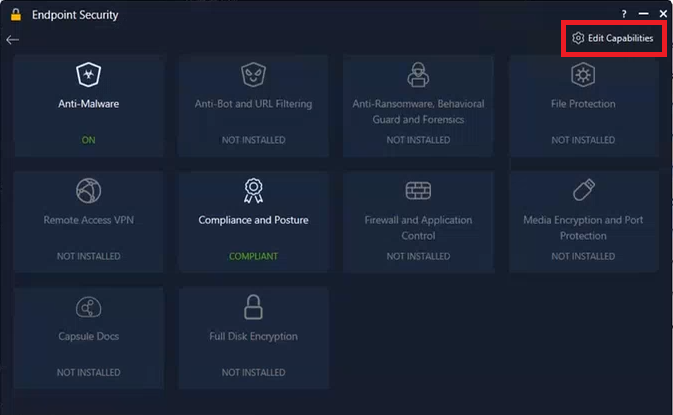Image resolution: width=673 pixels, height=415 pixels.
Task: Minimize the Endpoint Security window
Action: coord(643,14)
